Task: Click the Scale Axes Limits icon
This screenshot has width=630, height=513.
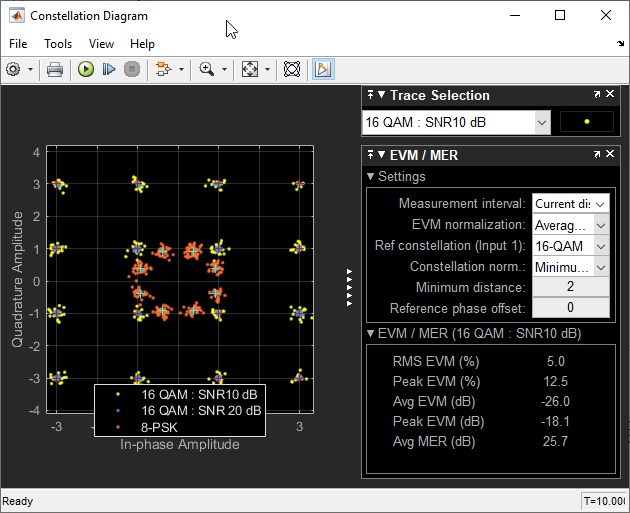Action: pos(250,69)
